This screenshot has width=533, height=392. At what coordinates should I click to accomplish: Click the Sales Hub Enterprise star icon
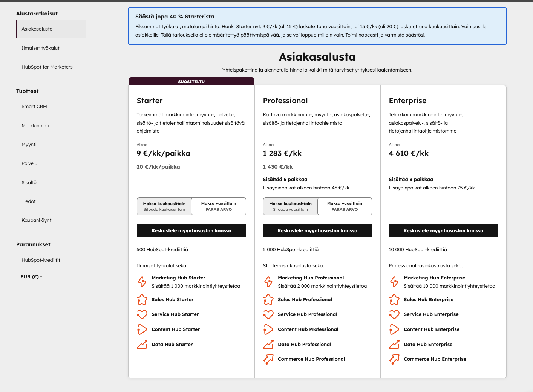[x=394, y=300]
